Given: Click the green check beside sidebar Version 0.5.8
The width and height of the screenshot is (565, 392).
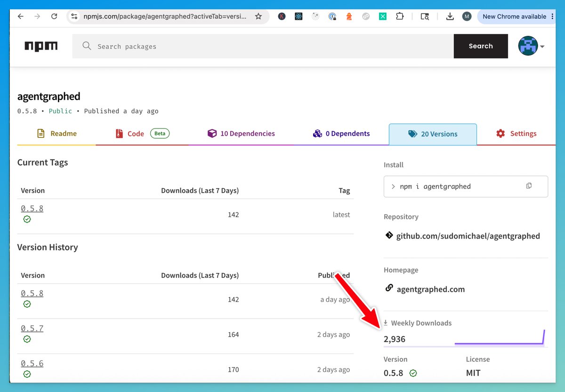Looking at the screenshot, I should (x=413, y=373).
